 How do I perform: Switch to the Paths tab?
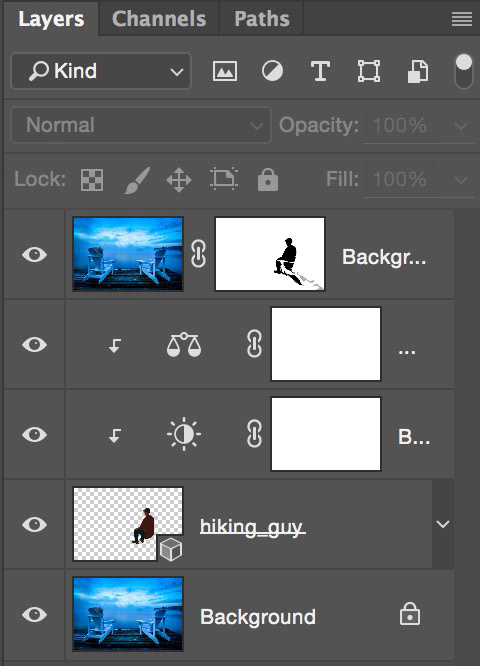pyautogui.click(x=262, y=19)
